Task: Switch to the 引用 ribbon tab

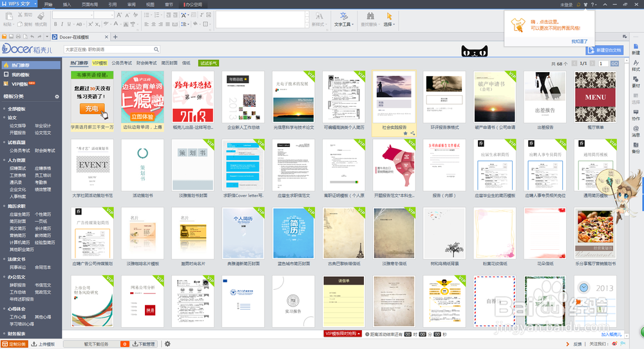Action: coord(112,5)
